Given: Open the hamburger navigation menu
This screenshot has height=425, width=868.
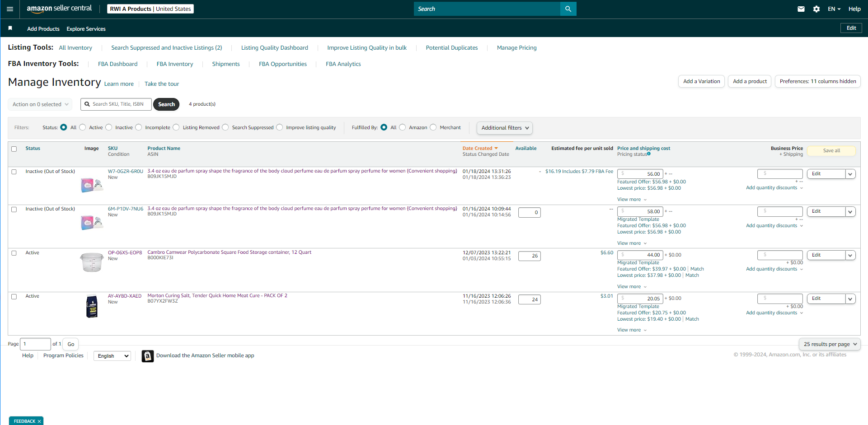Looking at the screenshot, I should point(10,9).
